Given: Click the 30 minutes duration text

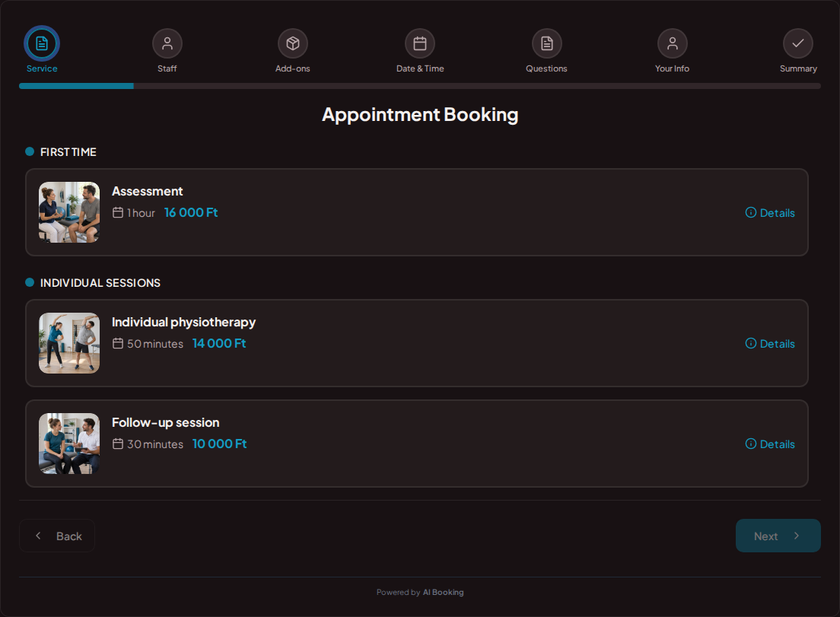Looking at the screenshot, I should click(x=155, y=444).
